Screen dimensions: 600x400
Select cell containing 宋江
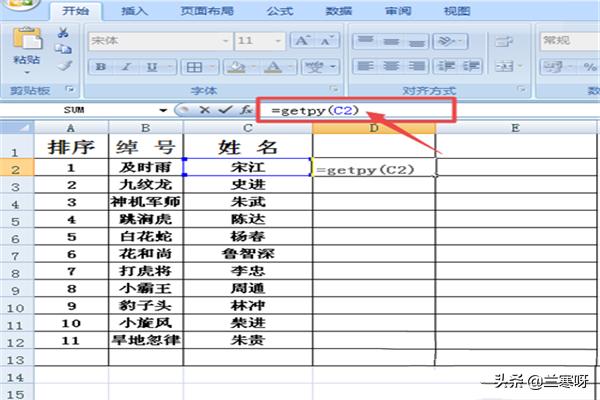248,168
